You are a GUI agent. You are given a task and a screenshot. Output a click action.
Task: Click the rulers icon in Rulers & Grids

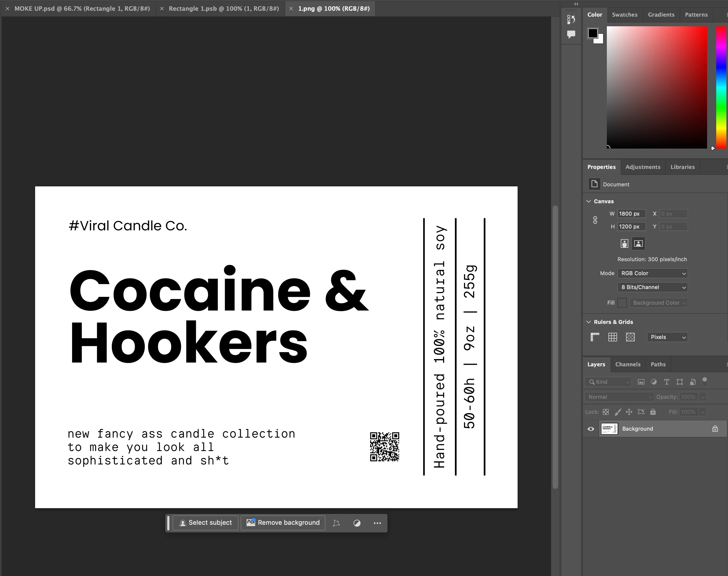pos(595,337)
